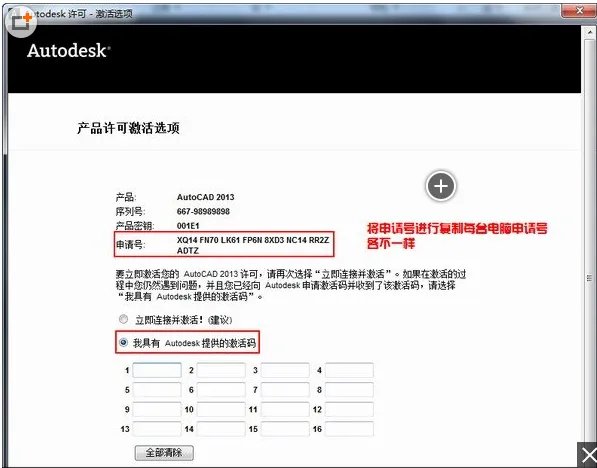Image resolution: width=597 pixels, height=468 pixels.
Task: Click the 产品许可激活选项 heading
Action: [x=128, y=128]
